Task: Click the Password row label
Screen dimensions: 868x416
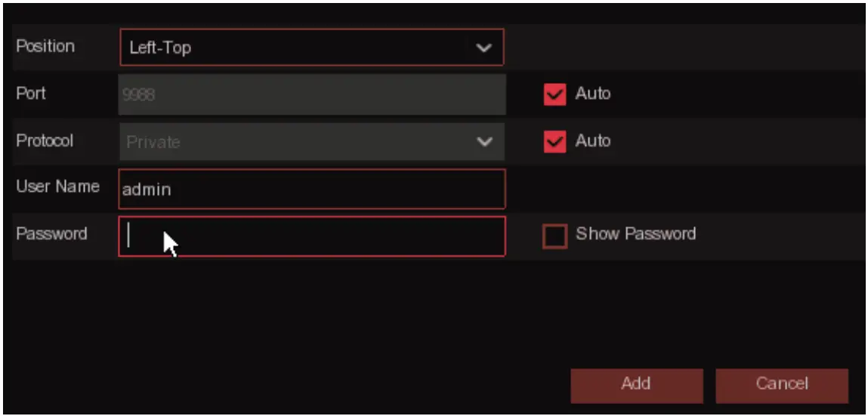Action: (x=51, y=234)
